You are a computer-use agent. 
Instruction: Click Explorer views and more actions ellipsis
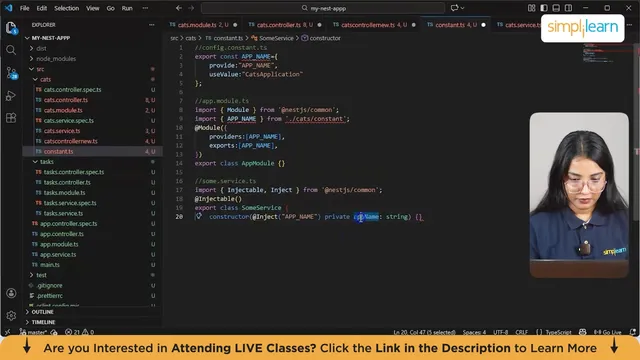(x=152, y=25)
